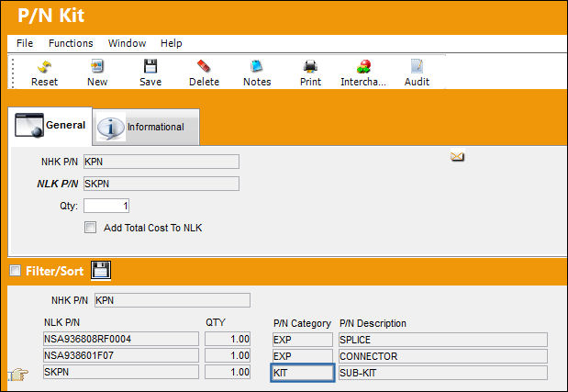The width and height of the screenshot is (568, 392).
Task: Click QTY cell for NSA936808RF0004 row
Action: pos(228,339)
